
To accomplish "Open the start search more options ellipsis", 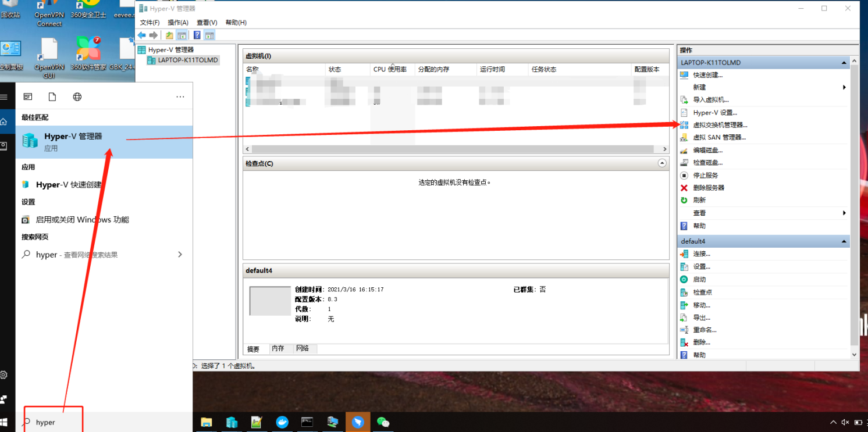I will 180,97.
